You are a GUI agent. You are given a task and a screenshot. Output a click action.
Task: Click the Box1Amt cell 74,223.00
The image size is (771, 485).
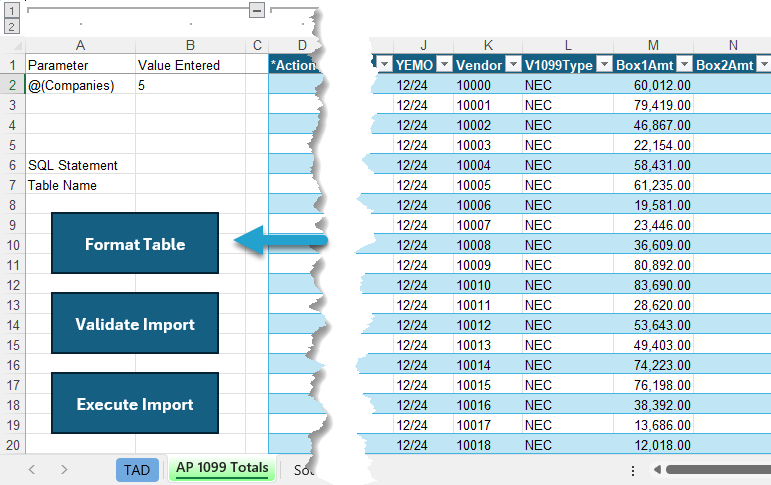click(653, 365)
